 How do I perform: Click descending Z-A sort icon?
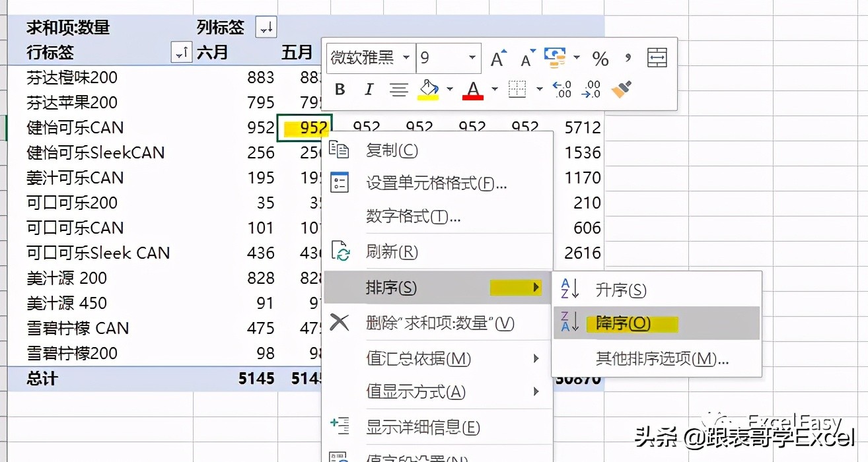(569, 322)
